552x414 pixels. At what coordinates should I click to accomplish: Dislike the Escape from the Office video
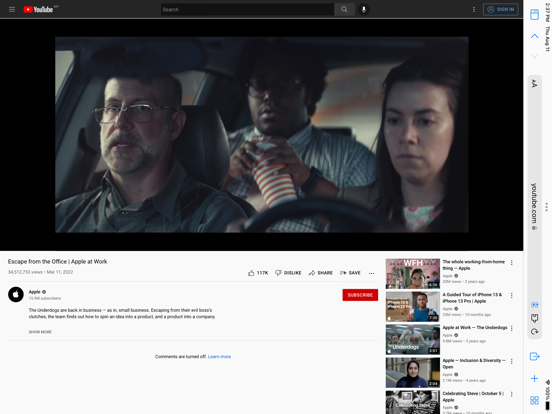(288, 273)
